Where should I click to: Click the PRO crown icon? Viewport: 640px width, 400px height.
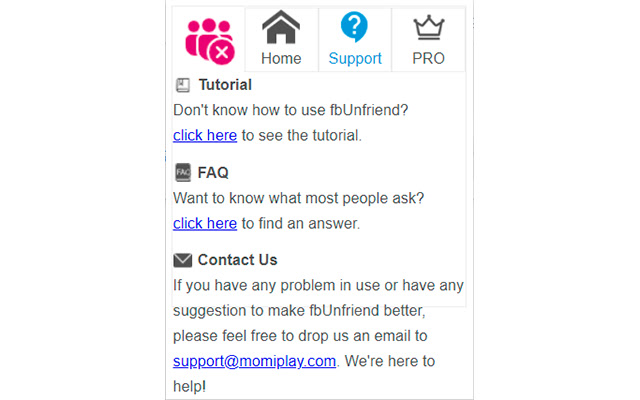tap(428, 27)
